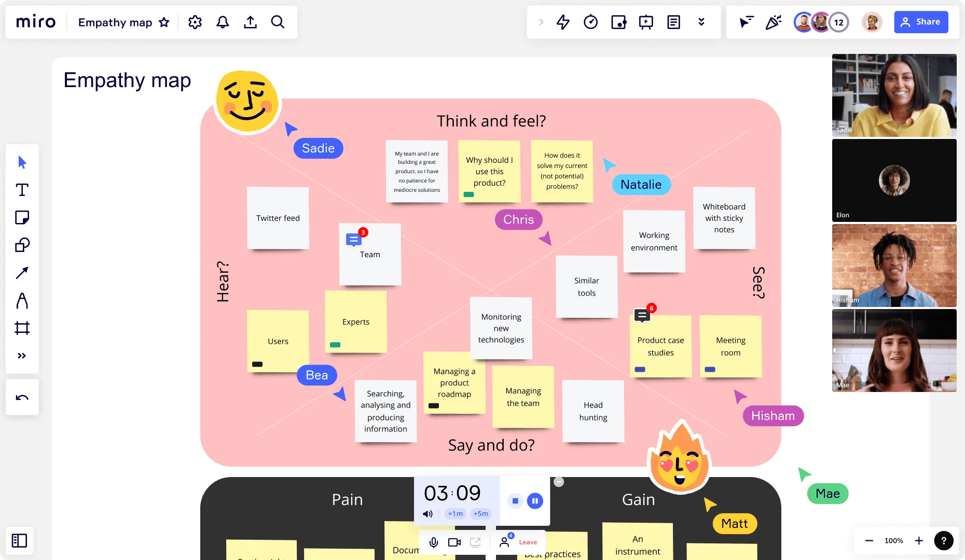Open board settings gear

coord(195,22)
